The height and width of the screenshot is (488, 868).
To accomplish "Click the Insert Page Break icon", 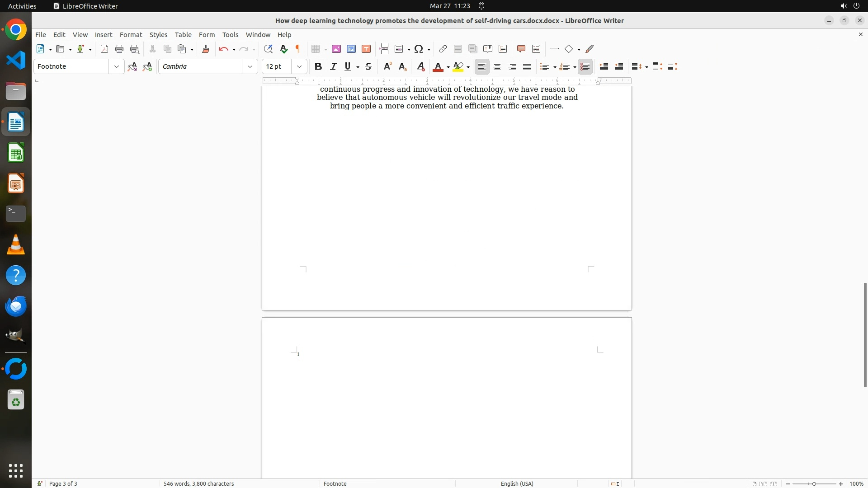I will point(384,49).
